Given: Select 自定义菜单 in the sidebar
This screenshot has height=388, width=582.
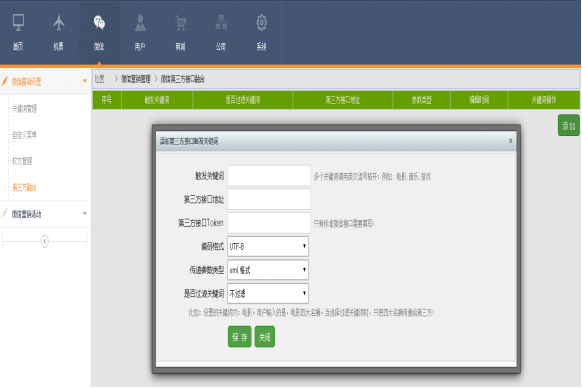Looking at the screenshot, I should click(x=24, y=135).
